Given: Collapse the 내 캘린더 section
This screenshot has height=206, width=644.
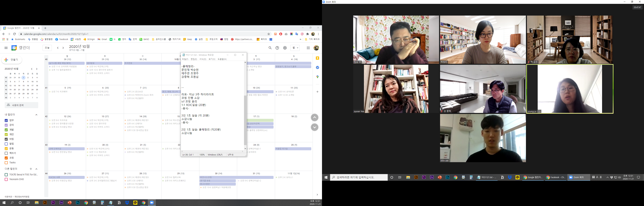Looking at the screenshot, I should click(x=36, y=115).
